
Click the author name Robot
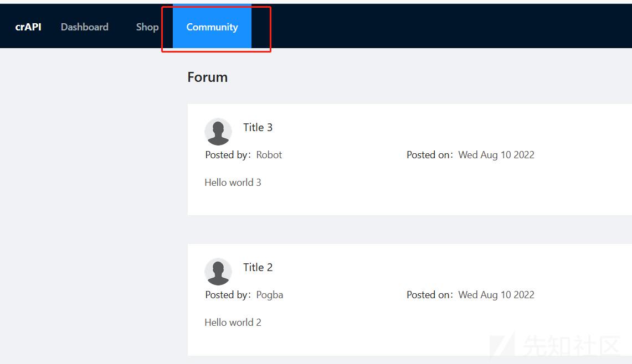point(269,155)
